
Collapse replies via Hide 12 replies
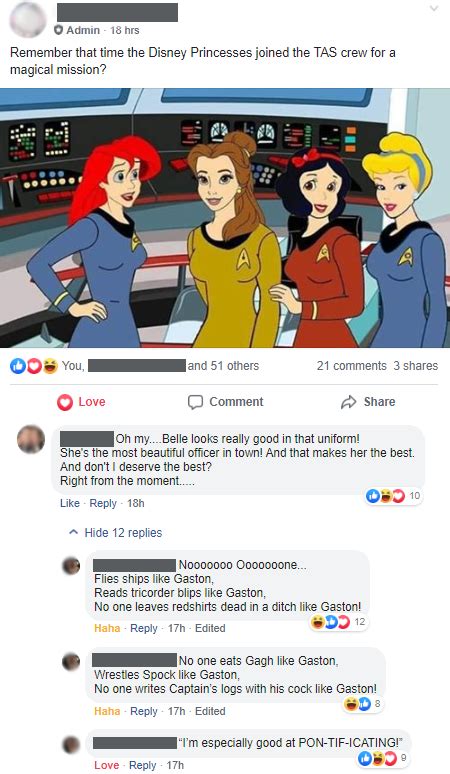(x=123, y=533)
